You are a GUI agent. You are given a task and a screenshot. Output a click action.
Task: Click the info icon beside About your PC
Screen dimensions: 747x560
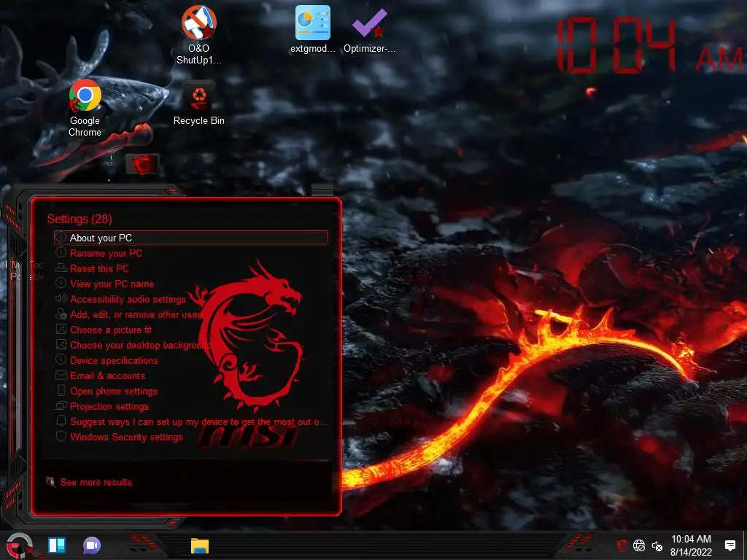tap(61, 237)
